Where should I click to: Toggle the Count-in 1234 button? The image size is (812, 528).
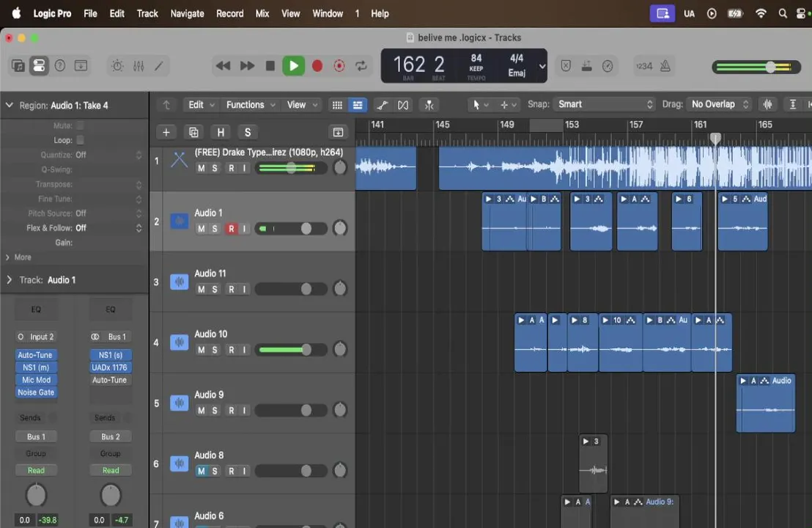point(644,66)
